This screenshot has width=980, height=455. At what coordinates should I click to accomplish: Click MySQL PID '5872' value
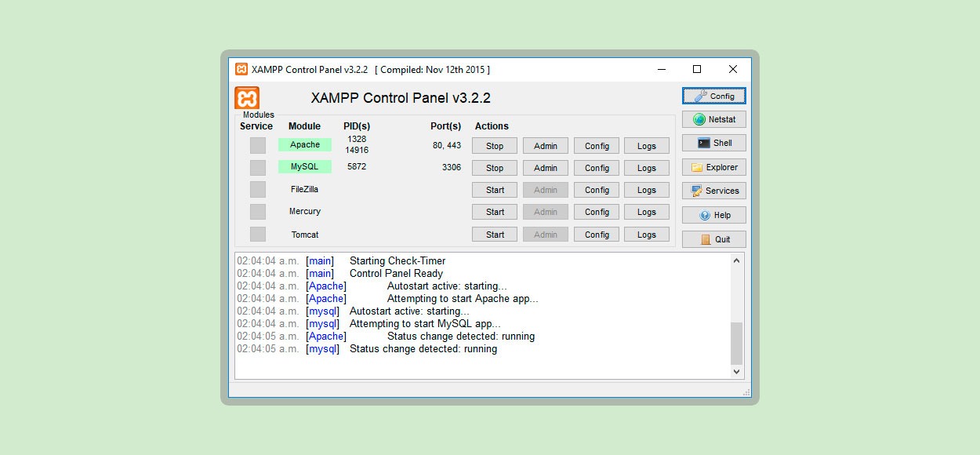(x=357, y=167)
